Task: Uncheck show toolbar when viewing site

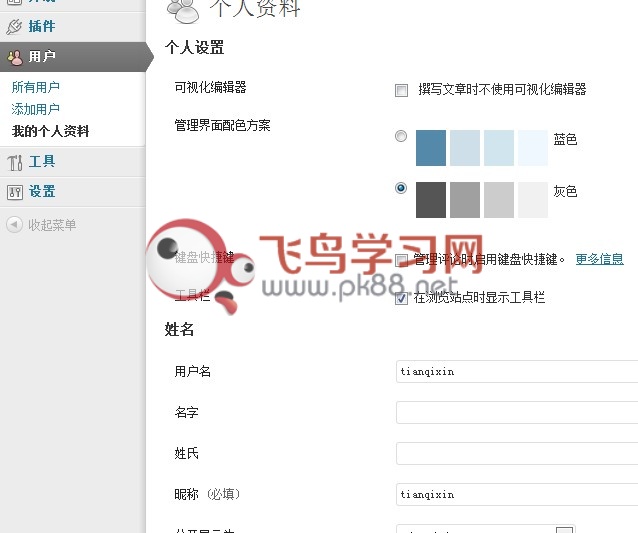Action: [x=402, y=298]
